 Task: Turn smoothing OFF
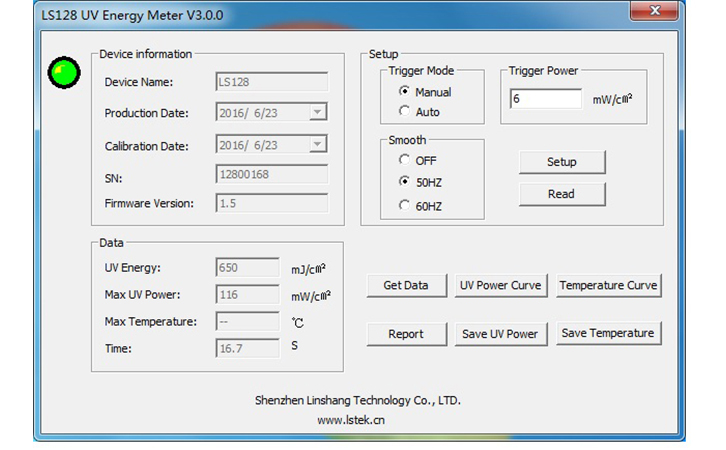405,160
